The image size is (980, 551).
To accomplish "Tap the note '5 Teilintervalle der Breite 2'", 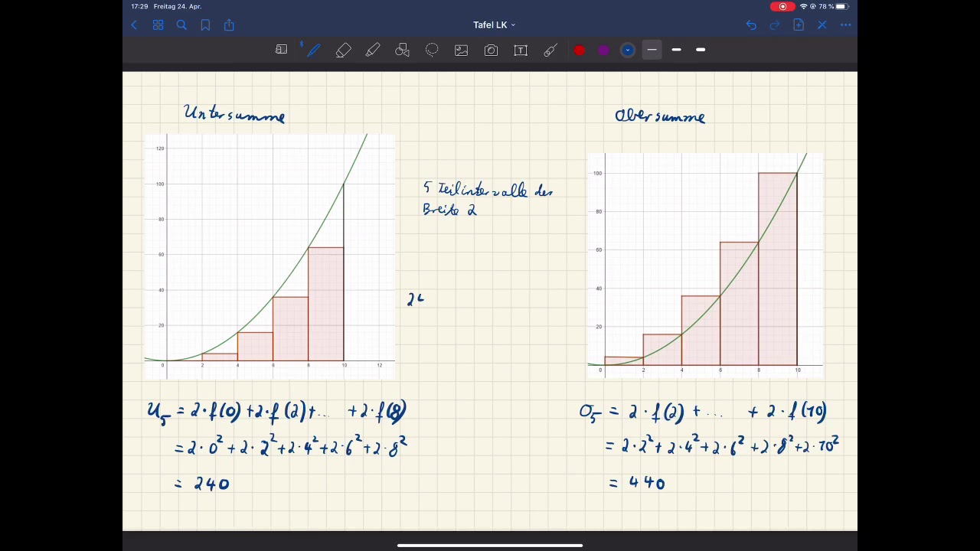I will pos(488,199).
